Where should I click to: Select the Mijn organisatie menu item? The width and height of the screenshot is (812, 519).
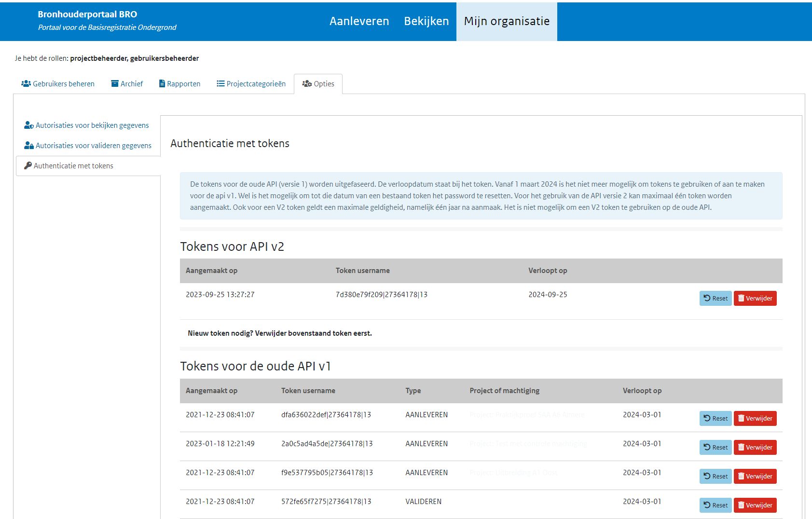point(507,21)
